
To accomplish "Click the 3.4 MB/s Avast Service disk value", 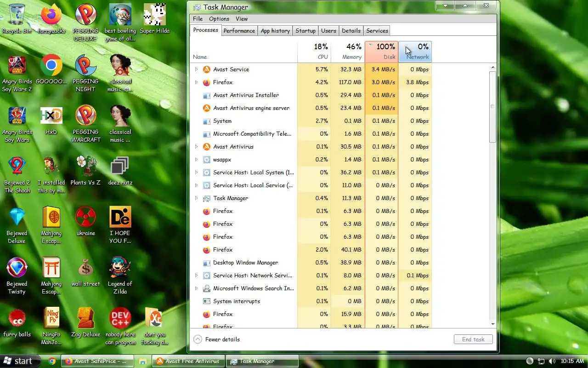I will [x=383, y=69].
